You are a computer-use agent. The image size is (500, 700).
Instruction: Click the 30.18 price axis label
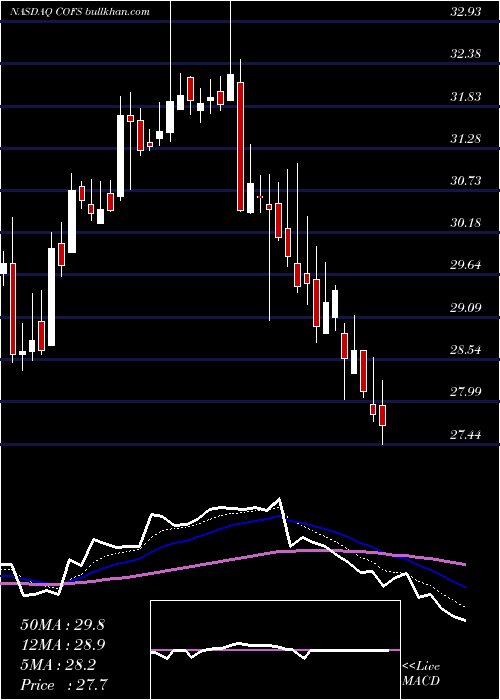(x=466, y=222)
